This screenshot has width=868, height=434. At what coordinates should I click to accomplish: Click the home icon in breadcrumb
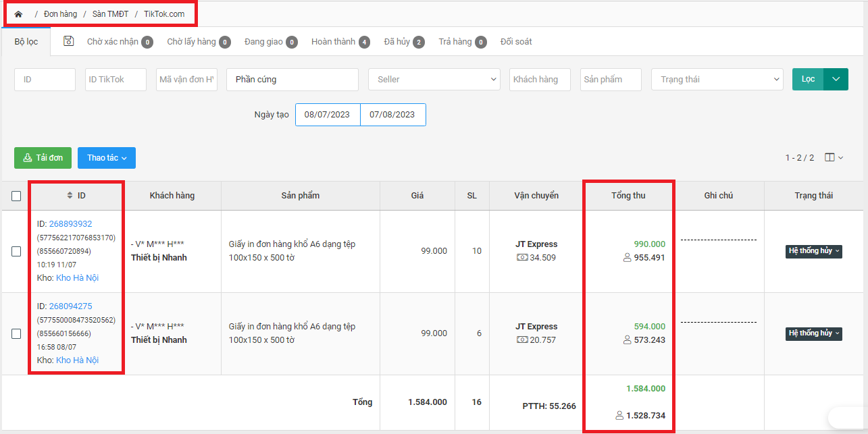pyautogui.click(x=18, y=14)
